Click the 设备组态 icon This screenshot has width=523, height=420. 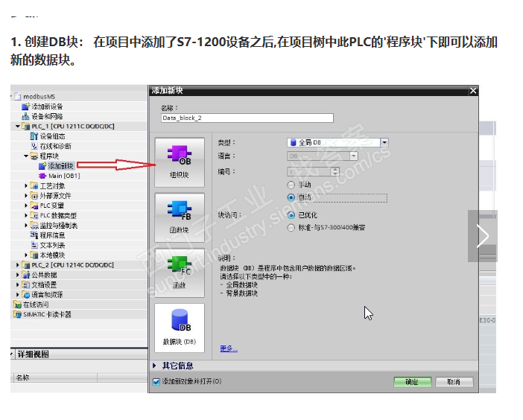(x=34, y=136)
